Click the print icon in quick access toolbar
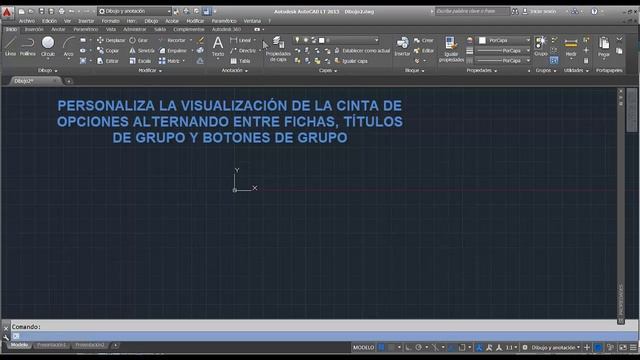The width and height of the screenshot is (640, 360). coord(61,11)
